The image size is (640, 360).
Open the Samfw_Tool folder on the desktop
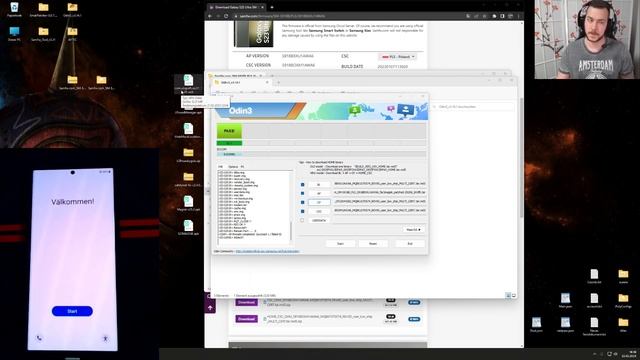[x=43, y=32]
